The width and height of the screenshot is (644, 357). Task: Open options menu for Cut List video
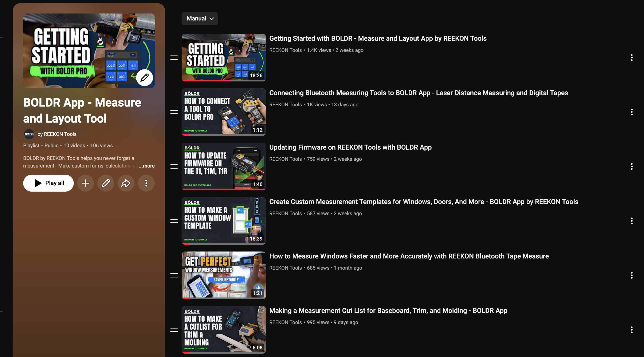[x=632, y=330]
